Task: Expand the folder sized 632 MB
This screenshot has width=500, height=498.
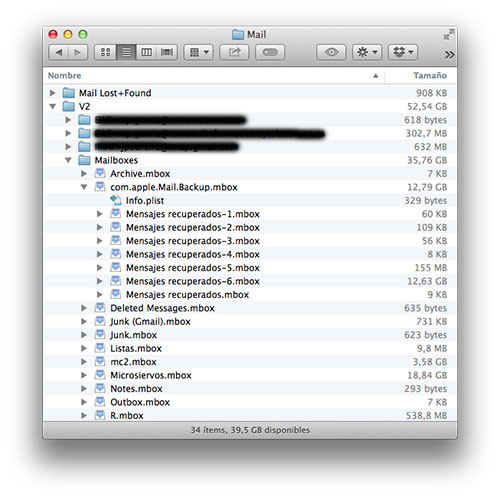Action: (x=68, y=147)
